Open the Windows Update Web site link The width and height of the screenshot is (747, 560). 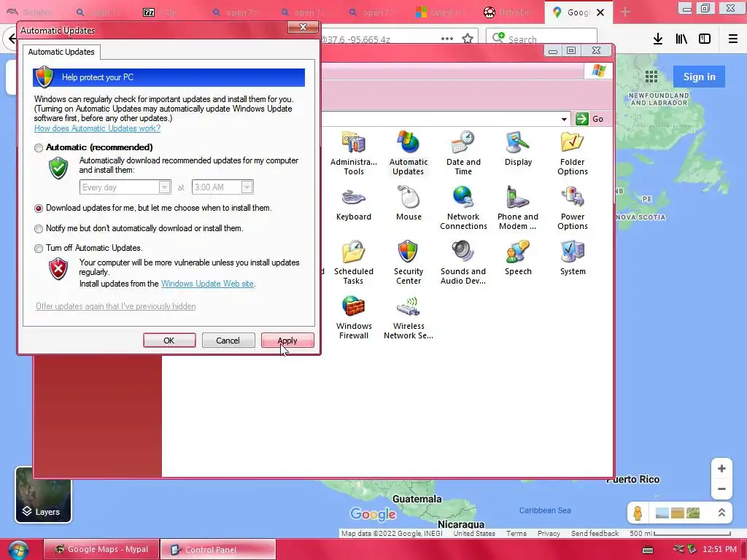pyautogui.click(x=207, y=284)
